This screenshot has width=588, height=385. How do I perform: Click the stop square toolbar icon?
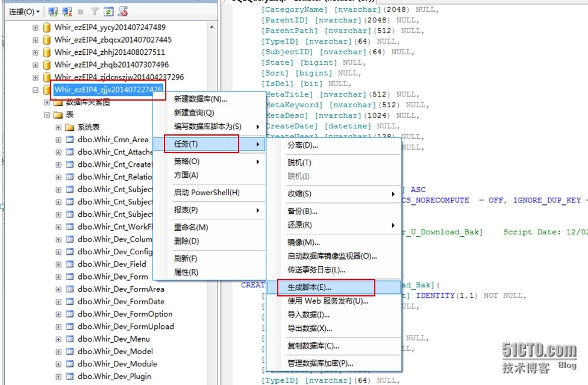click(80, 12)
